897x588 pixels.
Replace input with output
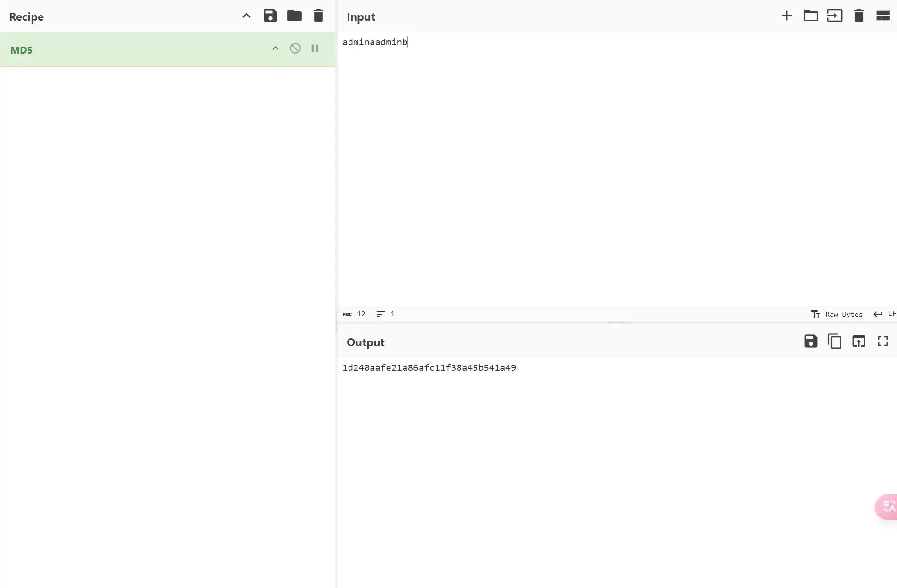[x=858, y=342]
